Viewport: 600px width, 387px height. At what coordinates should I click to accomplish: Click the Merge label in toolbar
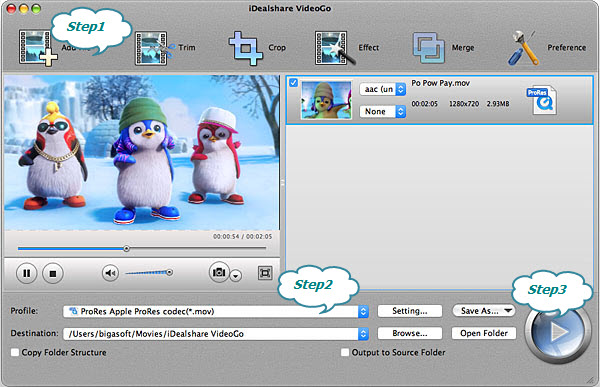tap(463, 47)
